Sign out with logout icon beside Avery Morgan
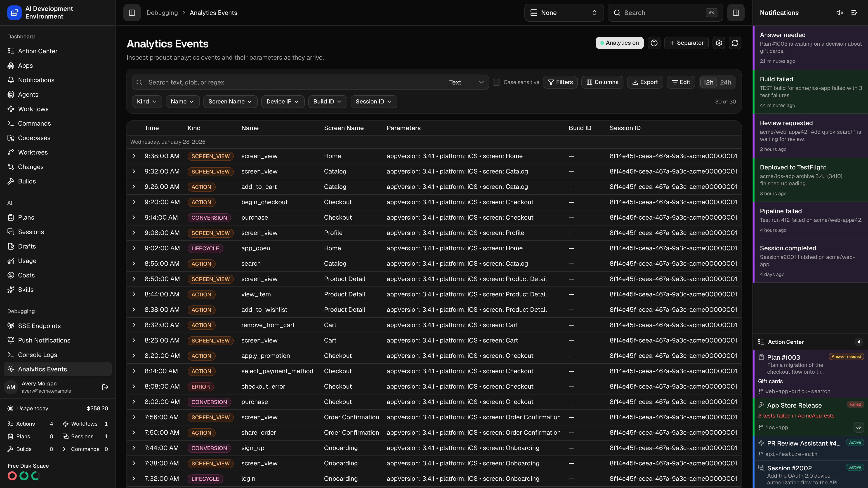 [x=105, y=387]
